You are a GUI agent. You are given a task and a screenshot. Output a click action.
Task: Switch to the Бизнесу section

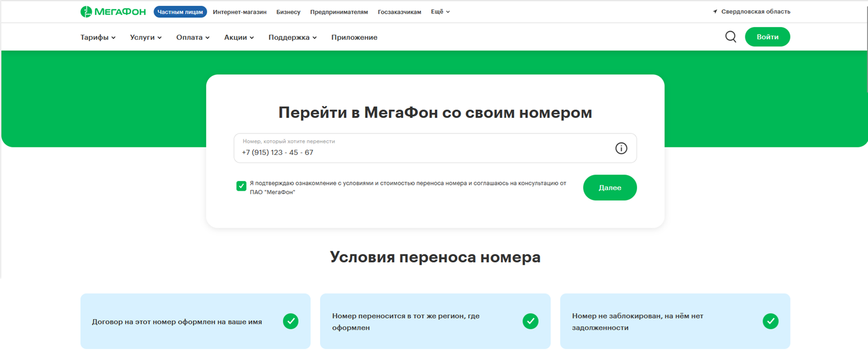[288, 12]
